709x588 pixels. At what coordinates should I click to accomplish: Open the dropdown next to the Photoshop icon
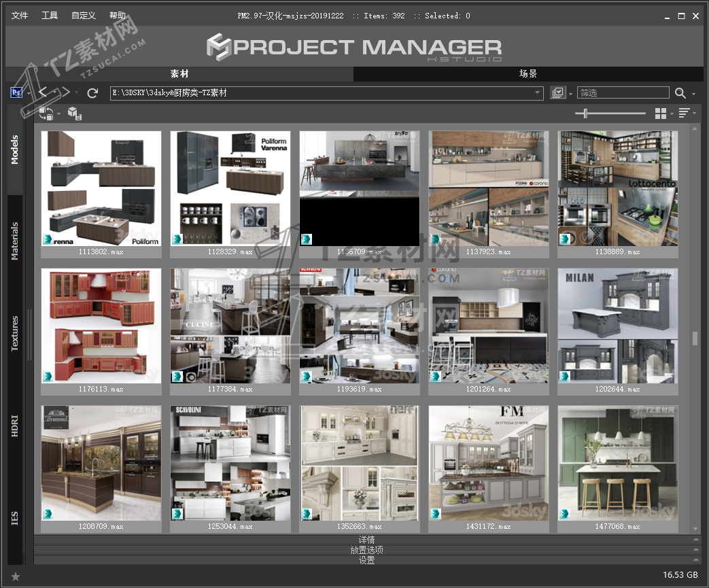29,94
